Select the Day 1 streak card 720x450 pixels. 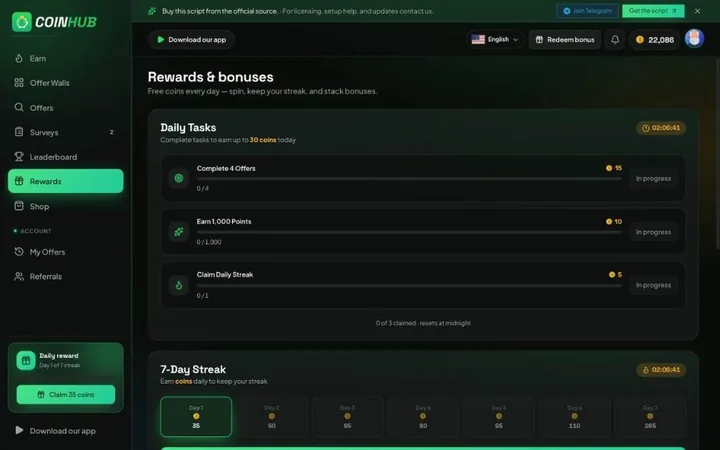click(x=196, y=416)
